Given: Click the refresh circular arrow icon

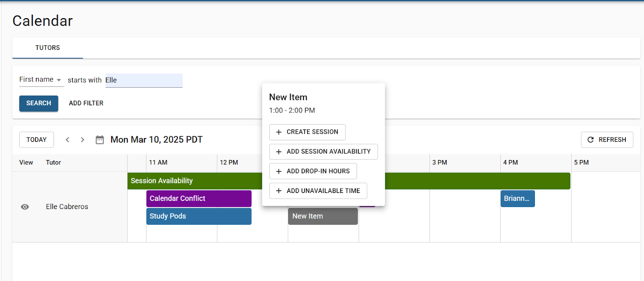Looking at the screenshot, I should 590,139.
